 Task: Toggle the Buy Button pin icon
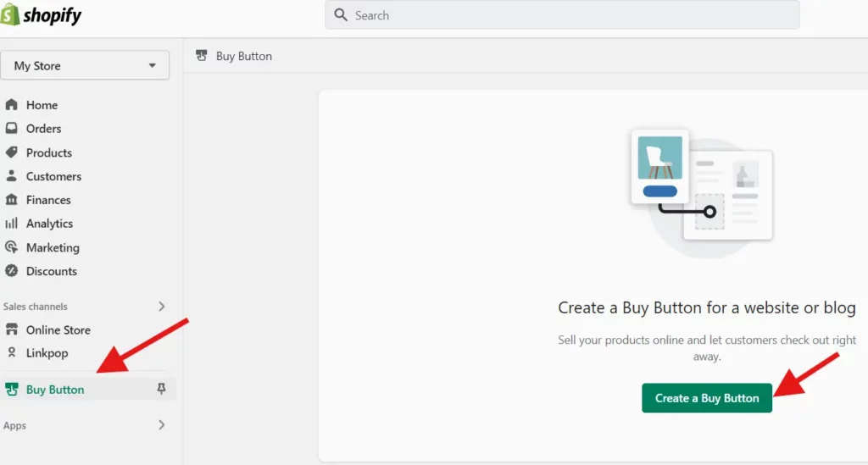pos(161,390)
